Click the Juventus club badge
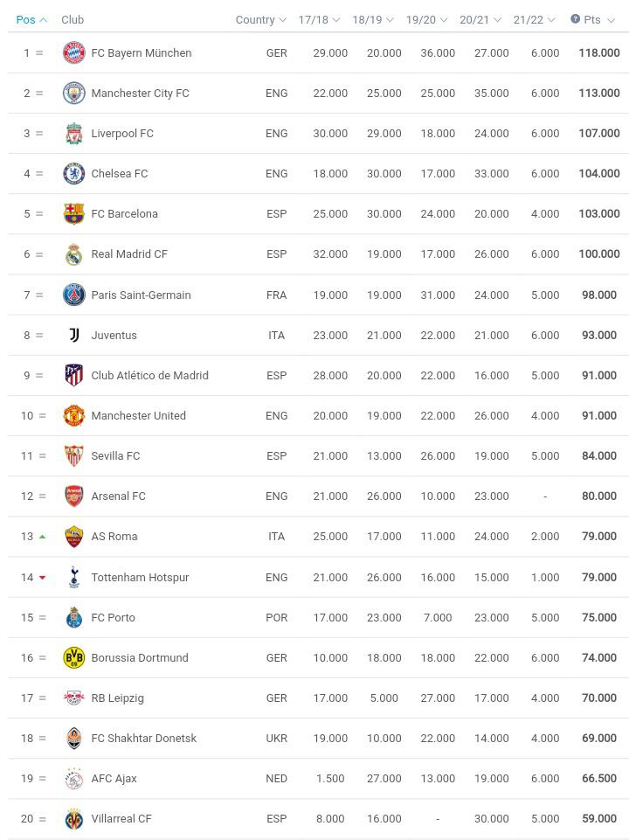This screenshot has height=840, width=629. [x=74, y=335]
